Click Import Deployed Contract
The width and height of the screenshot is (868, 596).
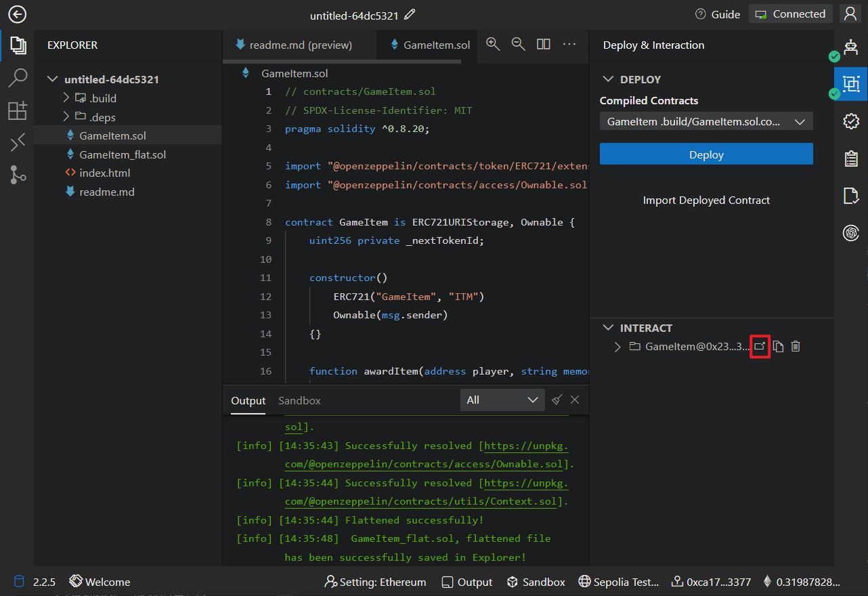(x=706, y=200)
